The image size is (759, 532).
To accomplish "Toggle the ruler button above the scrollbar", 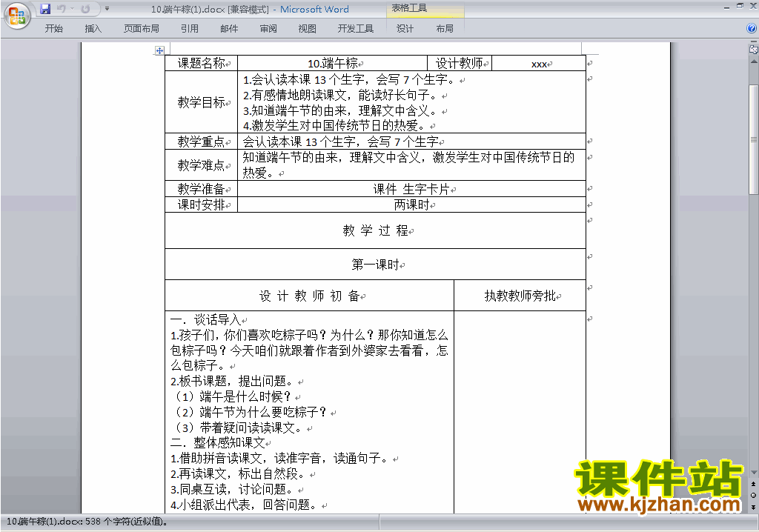I will 754,49.
